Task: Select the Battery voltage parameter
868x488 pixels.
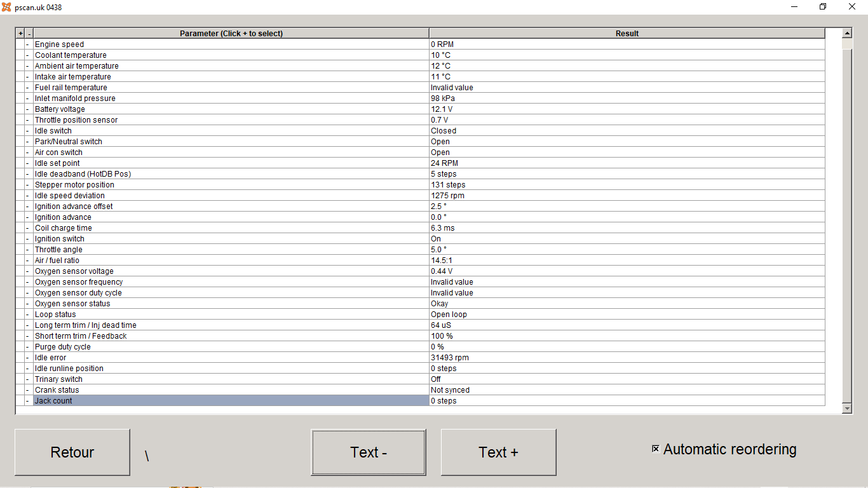Action: point(231,109)
